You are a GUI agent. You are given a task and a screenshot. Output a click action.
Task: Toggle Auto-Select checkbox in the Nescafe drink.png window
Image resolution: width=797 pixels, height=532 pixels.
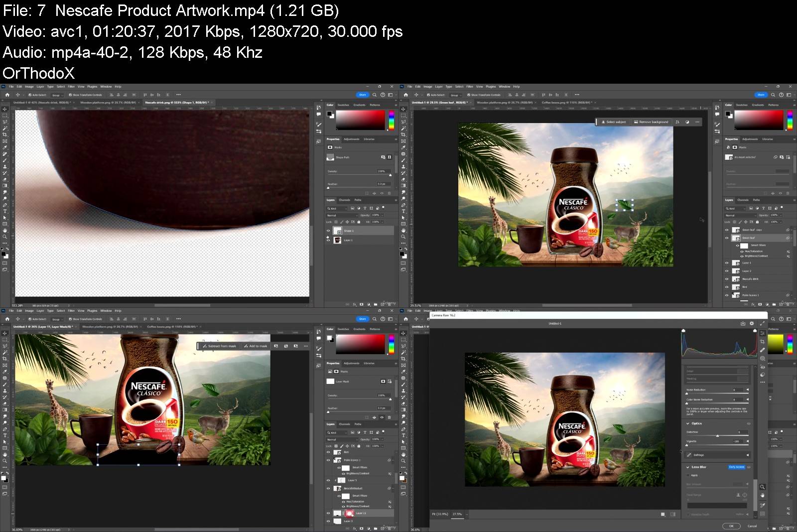coord(30,95)
